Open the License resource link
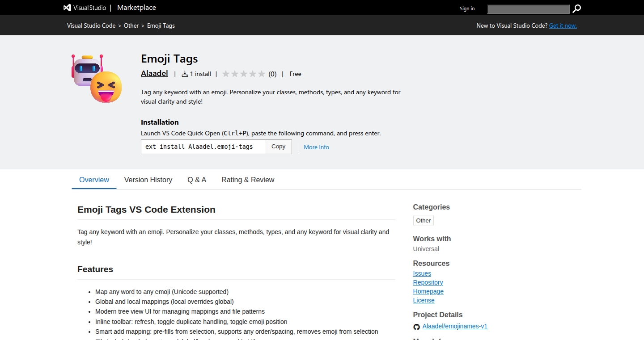Screen dimensions: 644x340 [x=424, y=300]
